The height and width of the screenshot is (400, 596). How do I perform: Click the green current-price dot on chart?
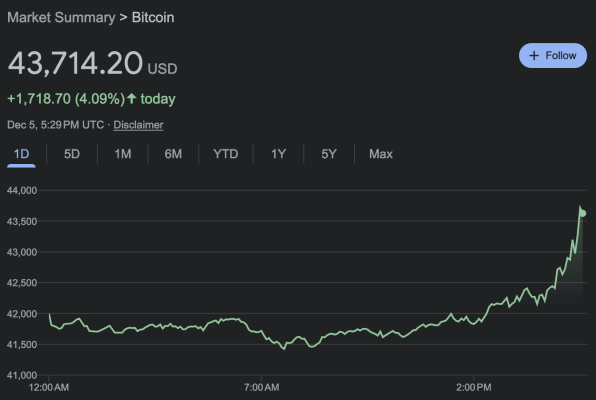click(x=583, y=213)
